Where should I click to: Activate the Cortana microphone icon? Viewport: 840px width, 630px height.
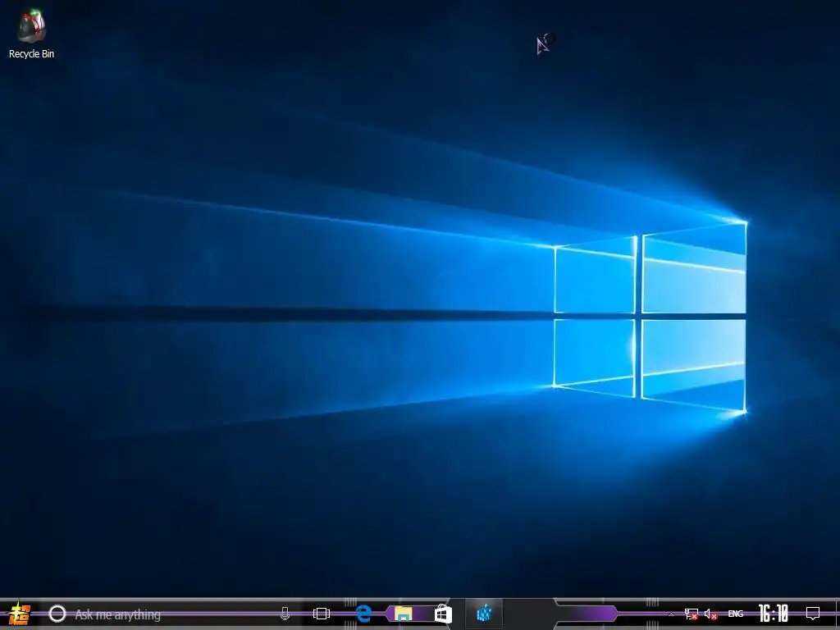[285, 614]
